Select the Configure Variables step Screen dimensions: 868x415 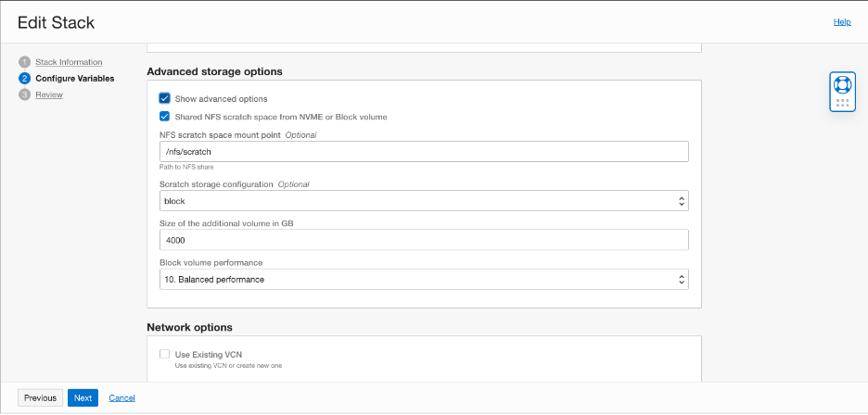point(74,79)
